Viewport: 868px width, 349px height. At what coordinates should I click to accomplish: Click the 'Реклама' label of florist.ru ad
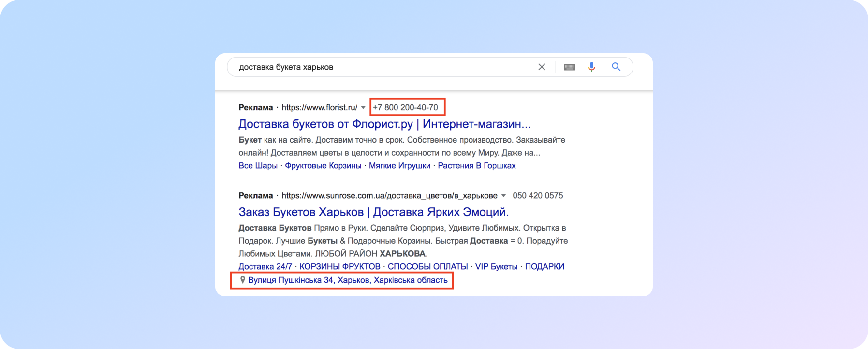pyautogui.click(x=255, y=108)
